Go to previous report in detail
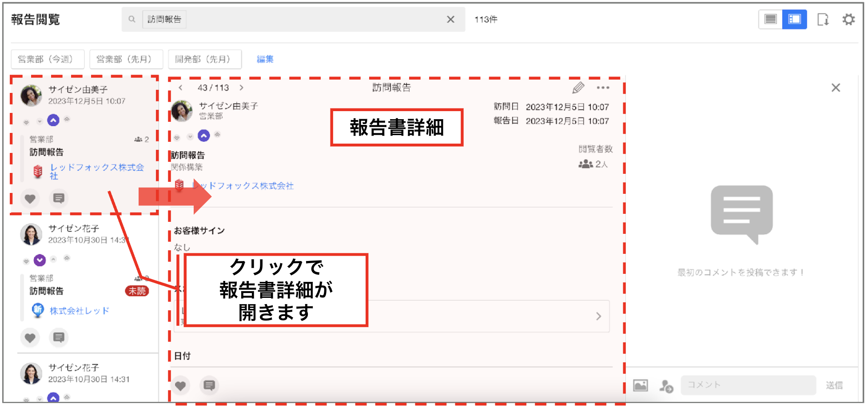 click(x=180, y=88)
